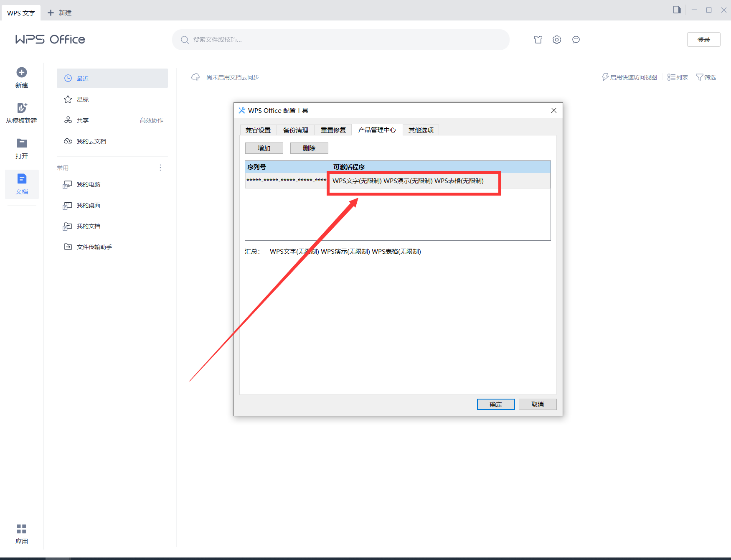Click the wrench icon in the WPS Office 配置工具 title
This screenshot has width=731, height=560.
tap(241, 110)
